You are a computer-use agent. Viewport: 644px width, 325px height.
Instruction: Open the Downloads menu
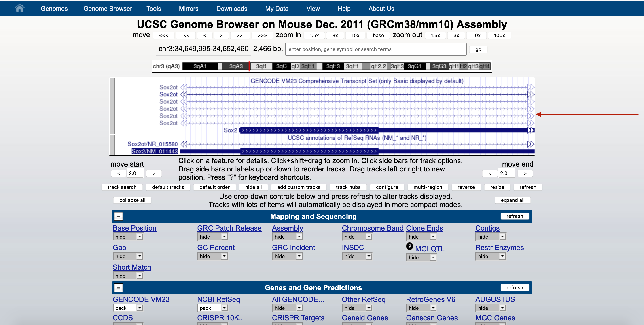point(232,9)
